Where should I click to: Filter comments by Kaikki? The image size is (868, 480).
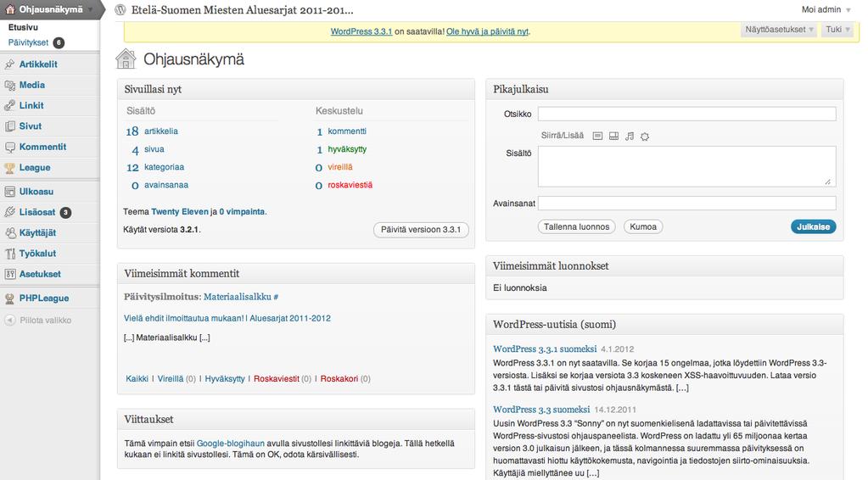(x=137, y=379)
